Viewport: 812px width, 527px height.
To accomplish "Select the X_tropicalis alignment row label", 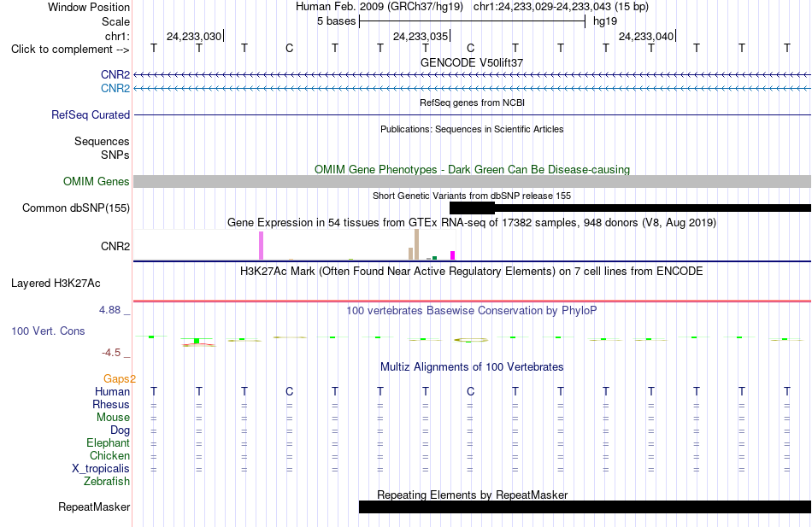I will (101, 469).
